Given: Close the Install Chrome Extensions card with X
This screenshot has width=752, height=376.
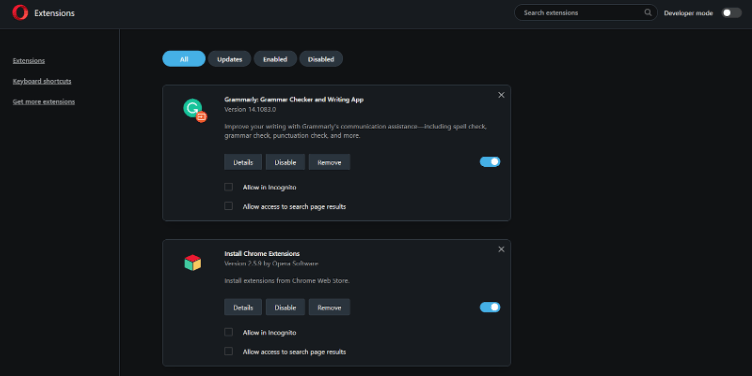Looking at the screenshot, I should point(501,249).
